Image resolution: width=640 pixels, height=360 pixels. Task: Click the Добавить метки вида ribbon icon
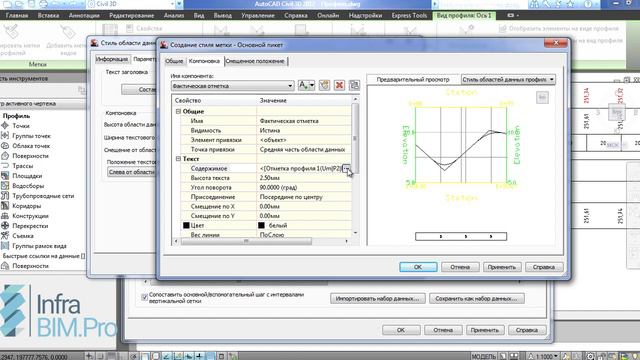coord(67,32)
